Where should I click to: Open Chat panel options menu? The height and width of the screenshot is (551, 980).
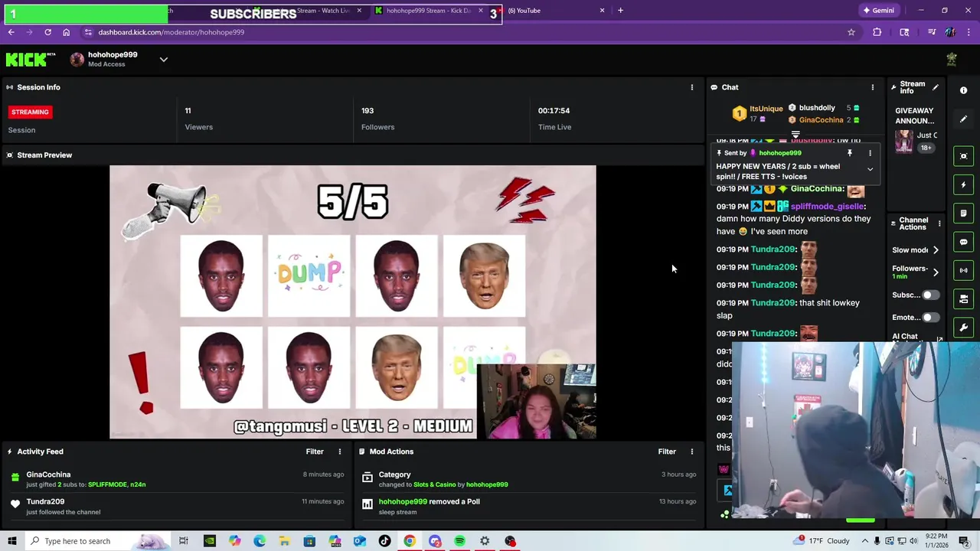click(872, 87)
